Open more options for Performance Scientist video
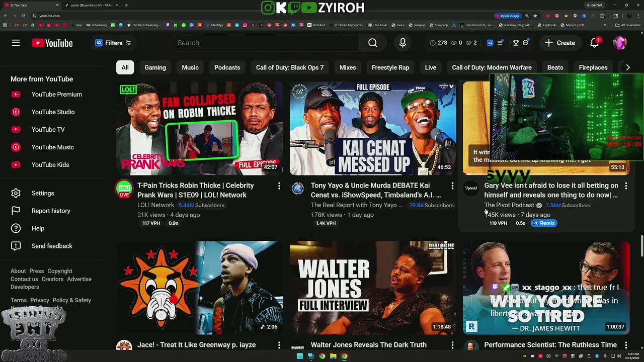The image size is (644, 362). click(x=626, y=345)
